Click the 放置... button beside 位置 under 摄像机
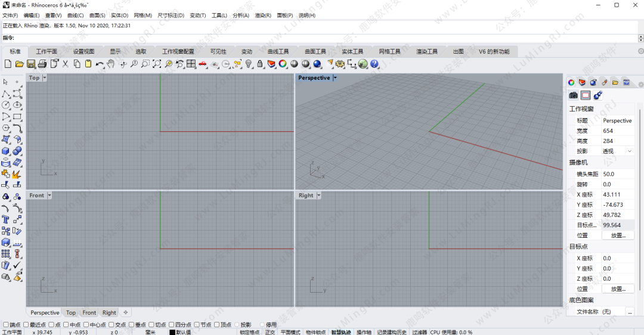 618,235
